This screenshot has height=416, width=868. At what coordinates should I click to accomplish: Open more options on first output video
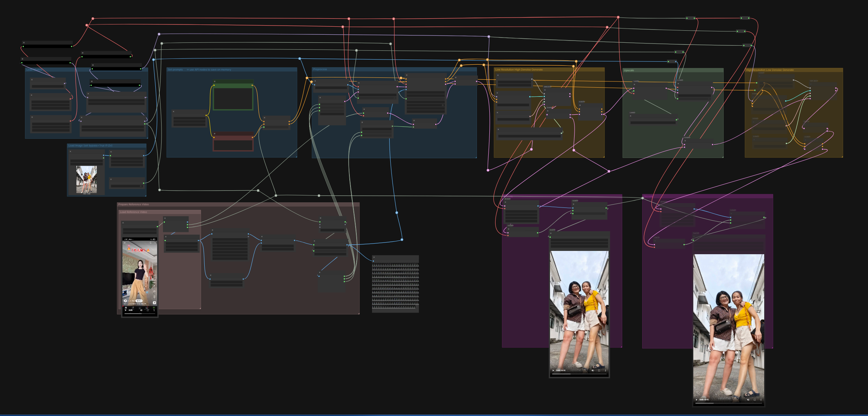point(605,370)
